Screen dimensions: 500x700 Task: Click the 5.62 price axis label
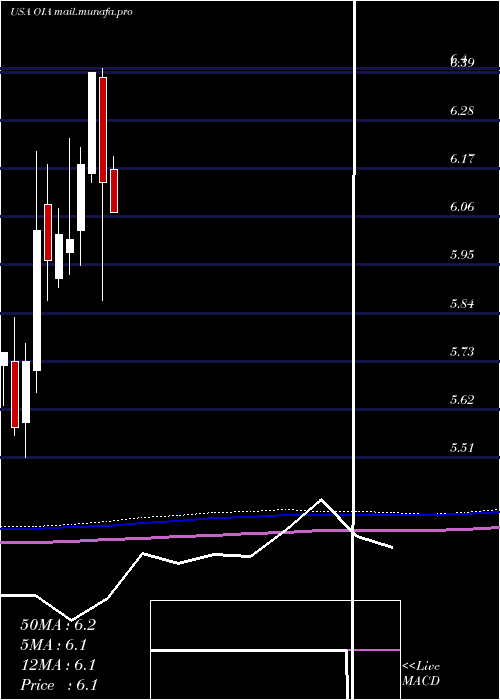[462, 399]
